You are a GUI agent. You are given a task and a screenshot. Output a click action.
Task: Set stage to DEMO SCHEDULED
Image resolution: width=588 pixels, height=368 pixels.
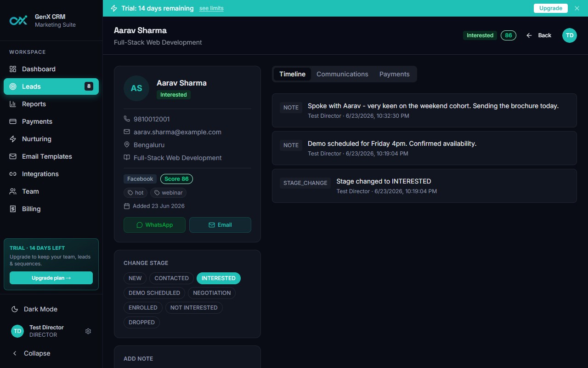[x=154, y=293]
